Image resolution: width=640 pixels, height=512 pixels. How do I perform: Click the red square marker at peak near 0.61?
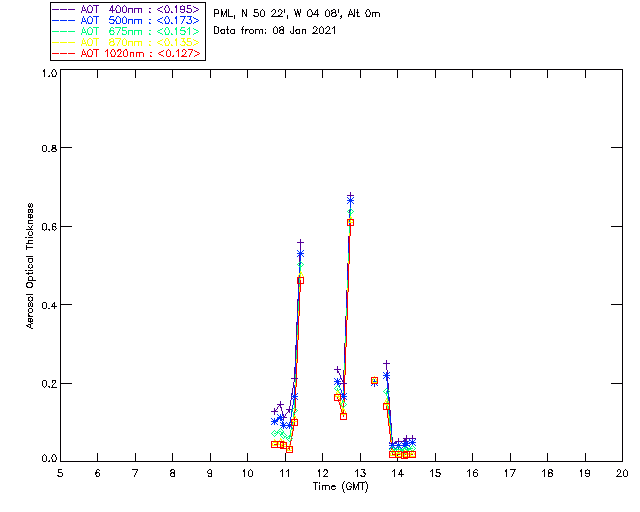350,223
